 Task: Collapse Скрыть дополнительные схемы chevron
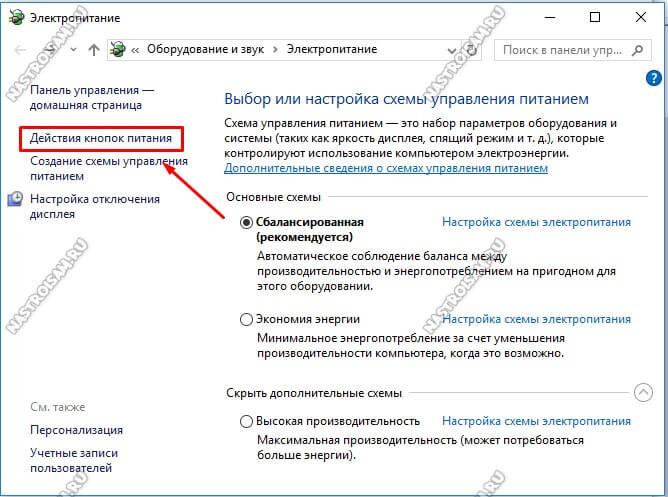[x=643, y=393]
